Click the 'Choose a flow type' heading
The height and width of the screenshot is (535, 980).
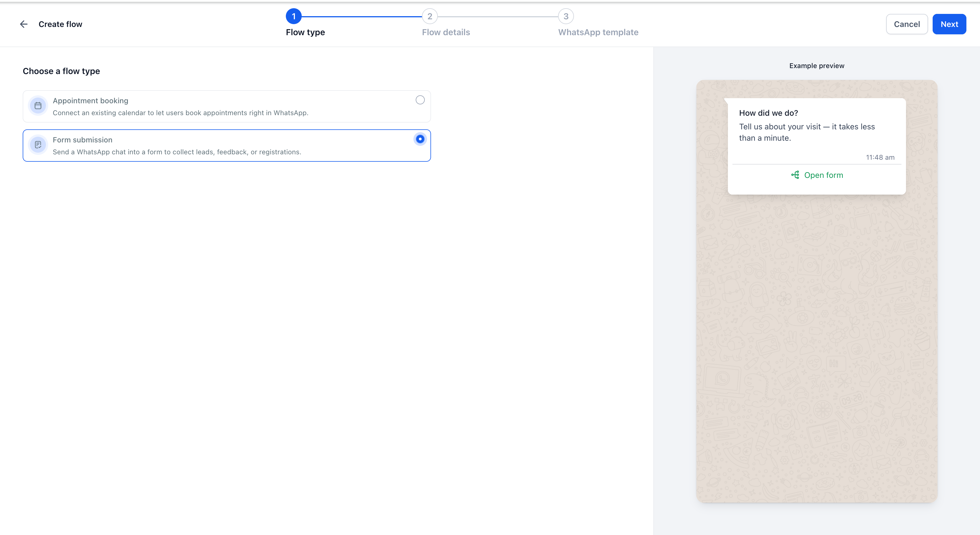pos(61,71)
